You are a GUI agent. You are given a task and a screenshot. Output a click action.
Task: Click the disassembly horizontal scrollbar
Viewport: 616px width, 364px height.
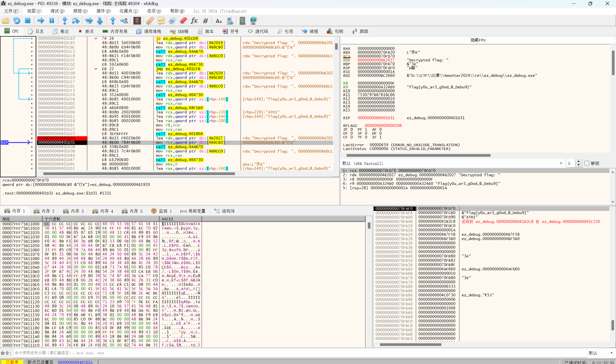click(x=139, y=174)
